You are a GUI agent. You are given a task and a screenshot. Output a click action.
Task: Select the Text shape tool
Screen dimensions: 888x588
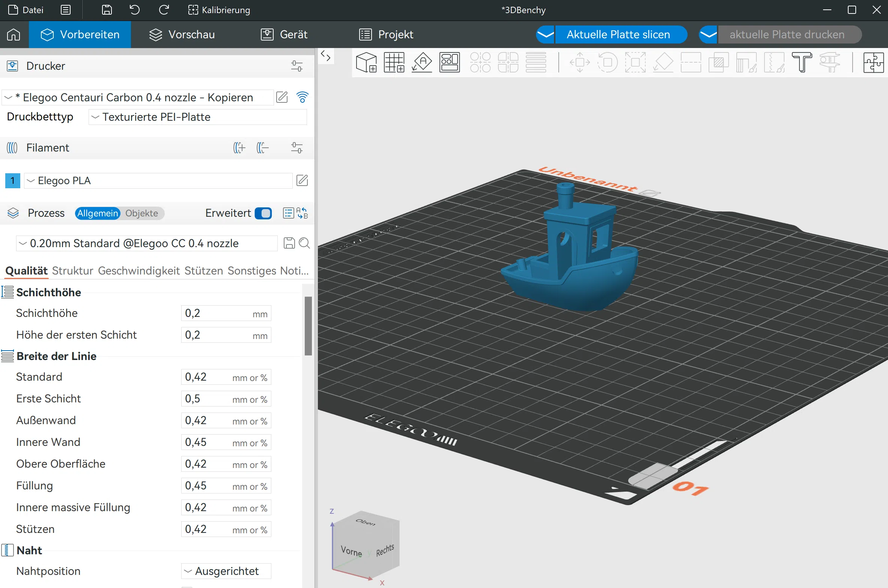pyautogui.click(x=802, y=62)
